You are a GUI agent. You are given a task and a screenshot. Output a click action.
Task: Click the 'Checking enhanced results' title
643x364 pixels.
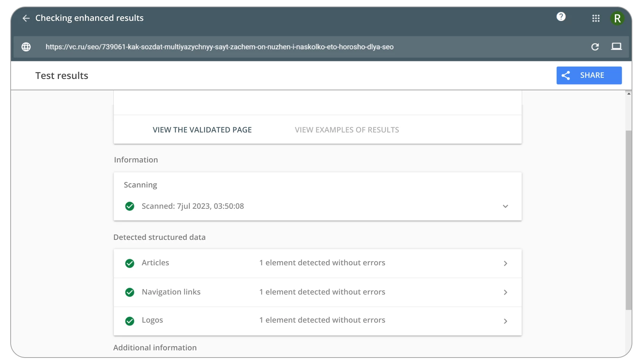click(x=89, y=18)
